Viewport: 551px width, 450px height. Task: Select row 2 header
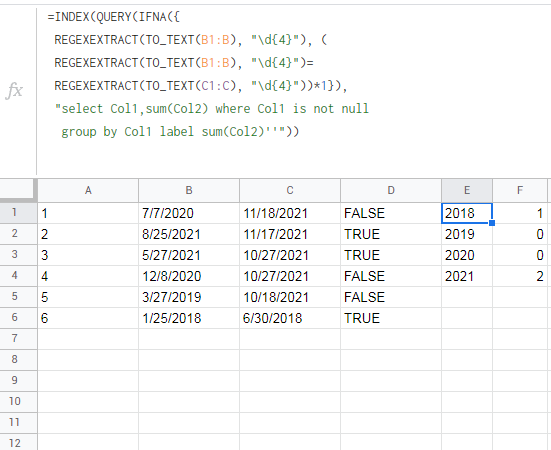(x=18, y=234)
